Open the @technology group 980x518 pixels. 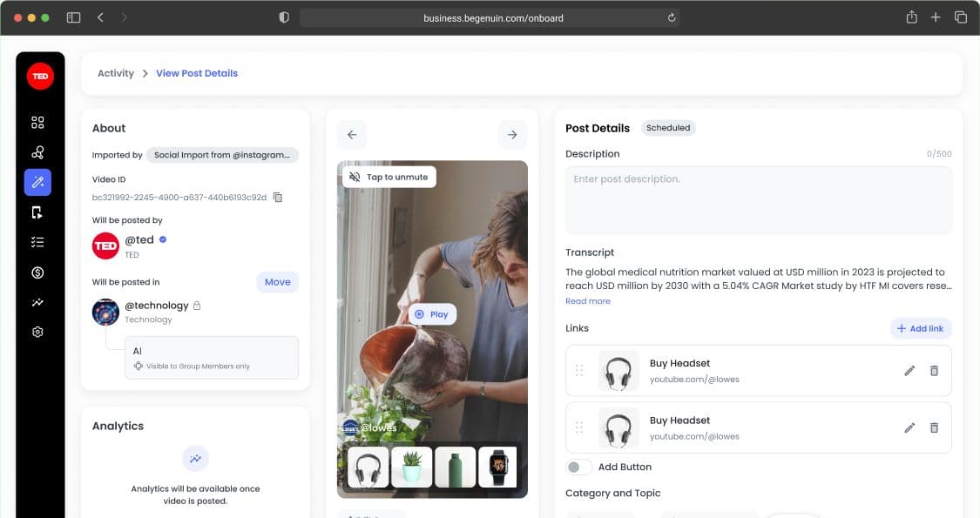156,306
